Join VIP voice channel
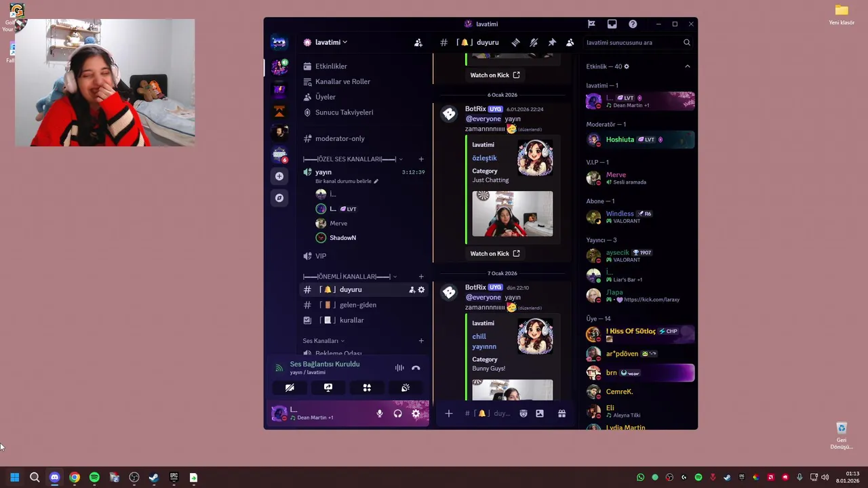This screenshot has height=488, width=868. coord(364,256)
